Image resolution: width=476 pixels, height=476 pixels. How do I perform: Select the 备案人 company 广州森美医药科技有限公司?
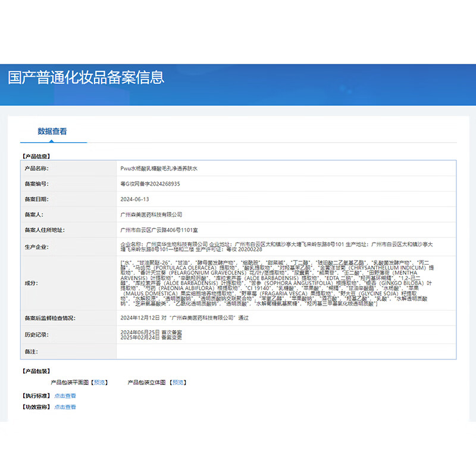tap(149, 214)
